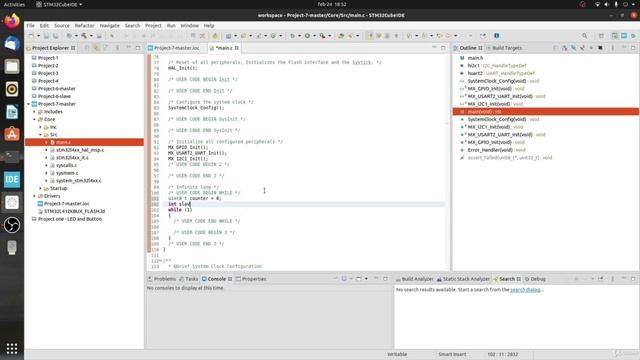This screenshot has width=640, height=360.
Task: Collapse the Core folder
Action: (x=35, y=120)
